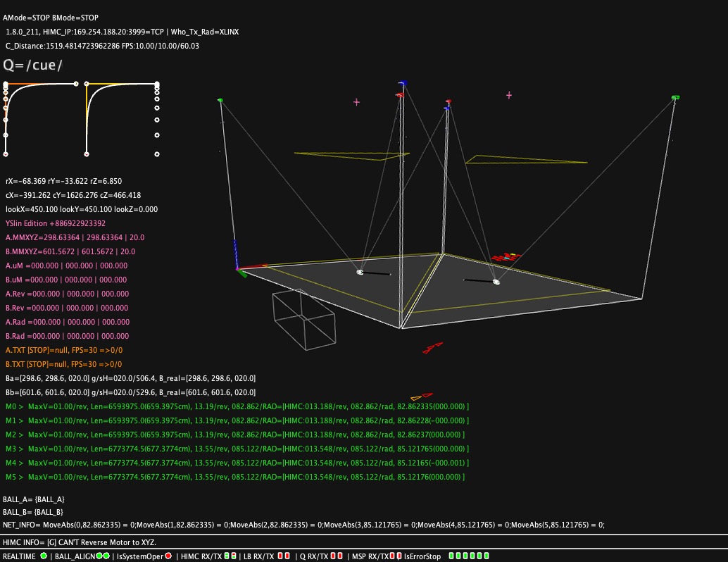Screen dimensions: 728x562
Task: Click bottom-left control point of orange curve
Action: pyautogui.click(x=6, y=154)
